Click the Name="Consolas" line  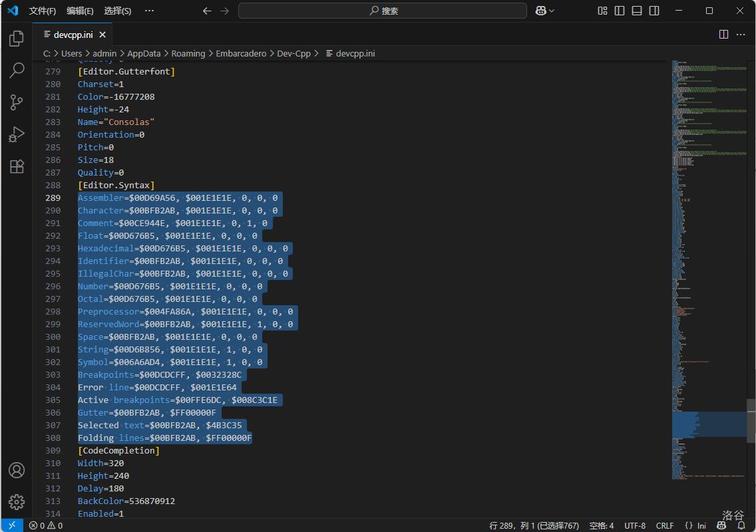tap(116, 122)
